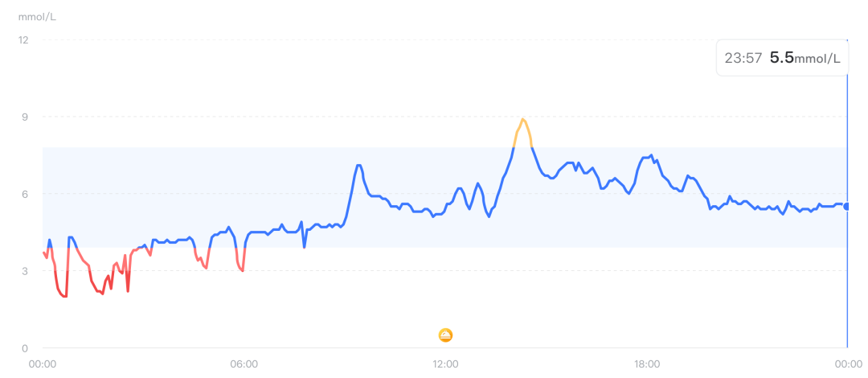This screenshot has width=868, height=378.
Task: Click the 3 value on the y-axis
Action: click(26, 271)
